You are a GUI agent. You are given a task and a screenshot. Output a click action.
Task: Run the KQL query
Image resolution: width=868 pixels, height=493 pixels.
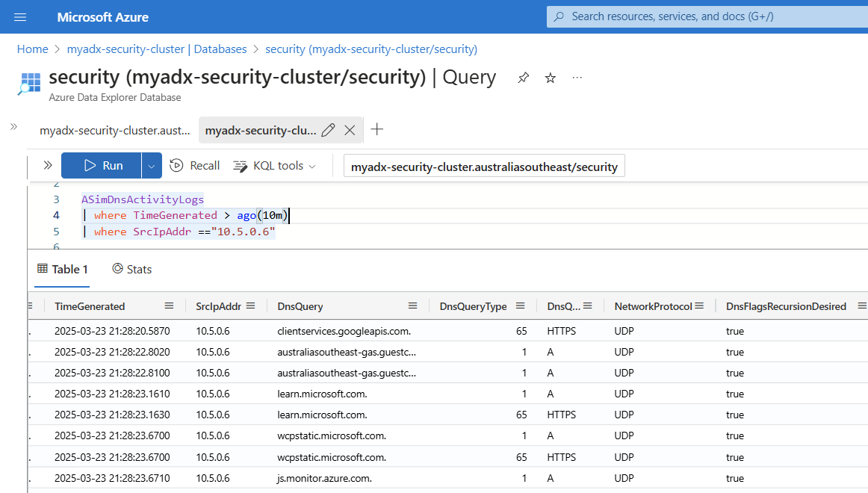coord(102,165)
